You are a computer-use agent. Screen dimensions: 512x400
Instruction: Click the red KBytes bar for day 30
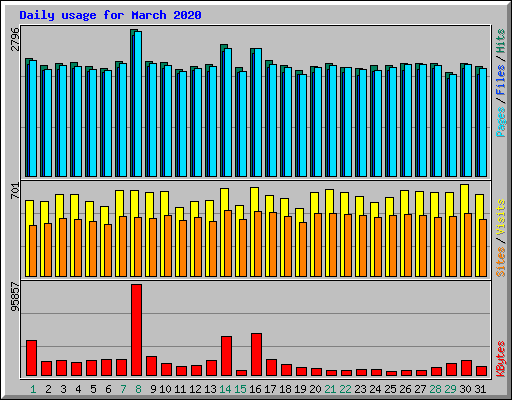pos(467,368)
